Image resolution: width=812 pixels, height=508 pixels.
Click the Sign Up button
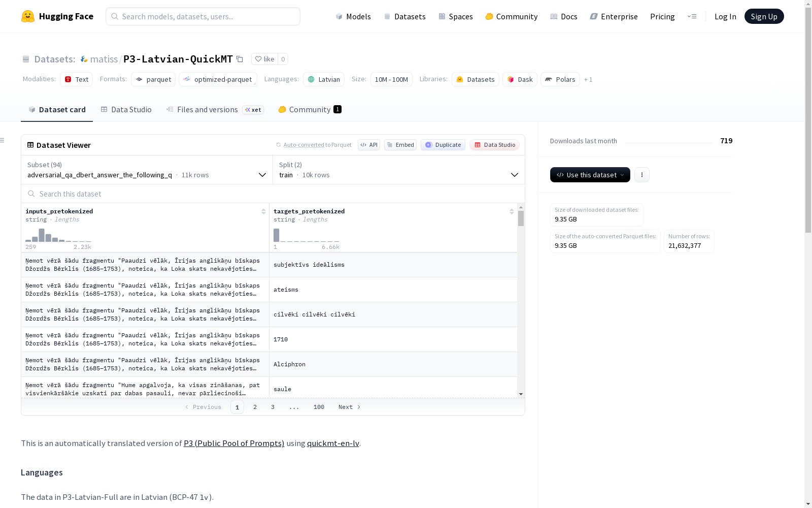coord(764,16)
